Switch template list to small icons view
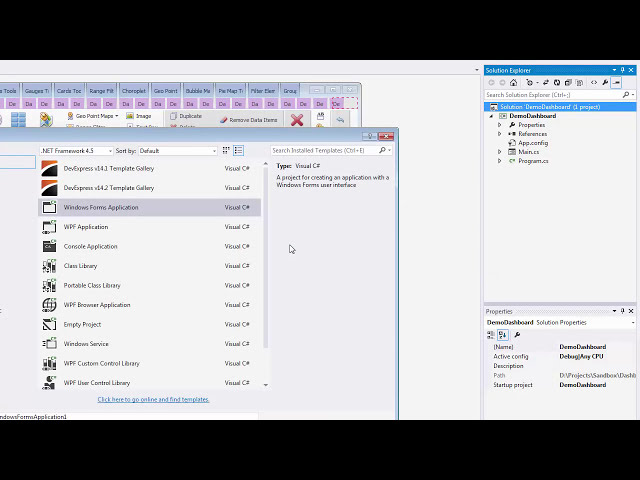This screenshot has height=480, width=640. click(226, 150)
